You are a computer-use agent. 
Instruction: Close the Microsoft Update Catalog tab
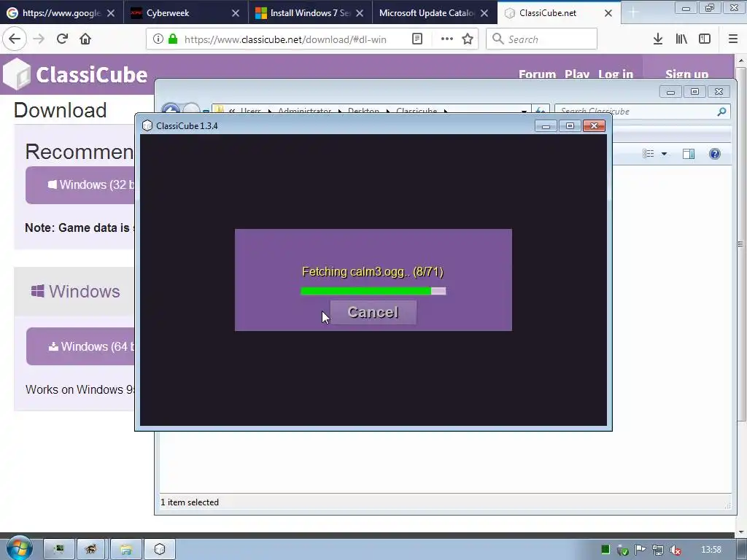click(x=484, y=13)
